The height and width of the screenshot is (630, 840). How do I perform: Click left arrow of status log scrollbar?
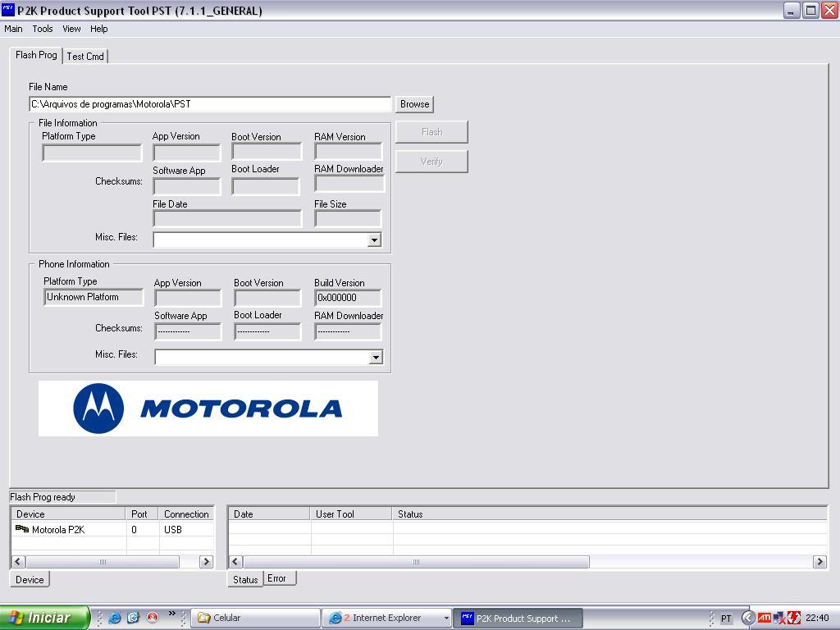click(x=235, y=562)
